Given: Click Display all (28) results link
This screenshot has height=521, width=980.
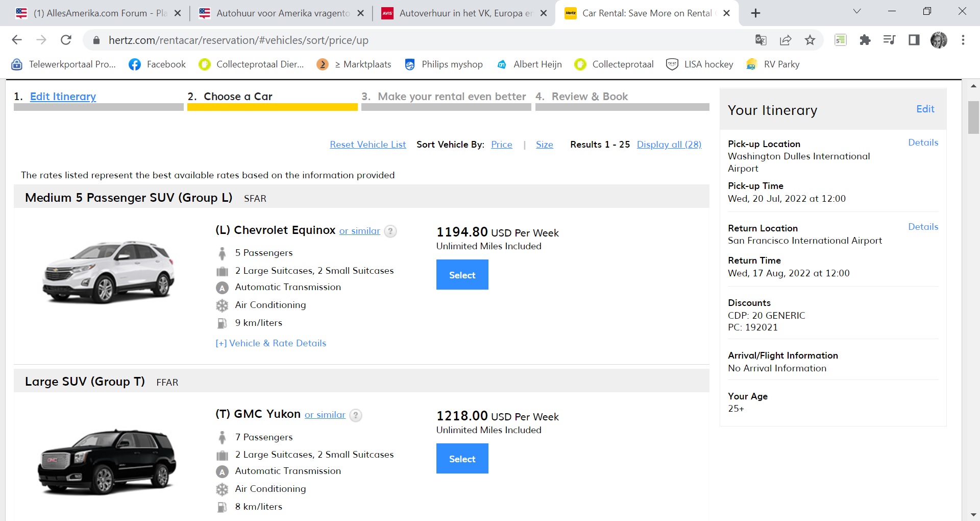Looking at the screenshot, I should 669,145.
